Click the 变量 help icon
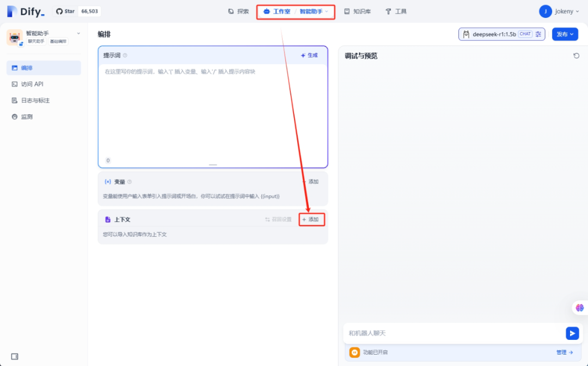 point(130,182)
